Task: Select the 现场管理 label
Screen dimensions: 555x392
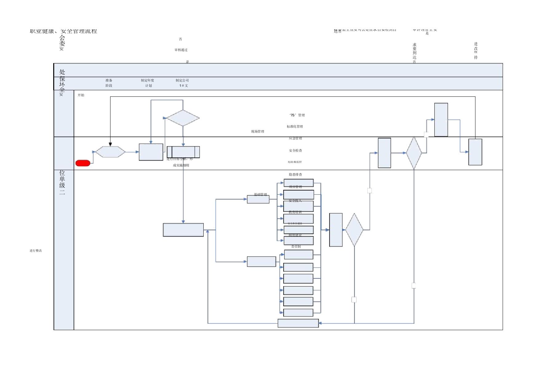Action: point(258,131)
